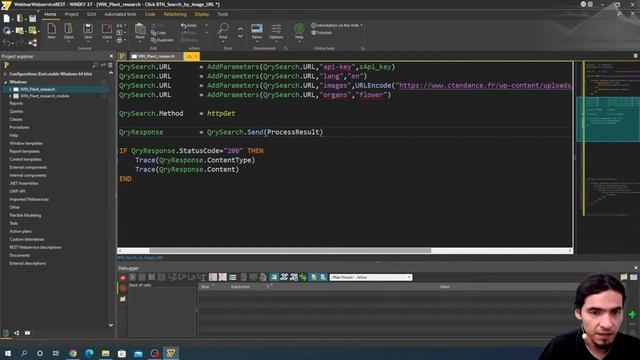
Task: Open the Refactoring ribbon tab
Action: (175, 14)
